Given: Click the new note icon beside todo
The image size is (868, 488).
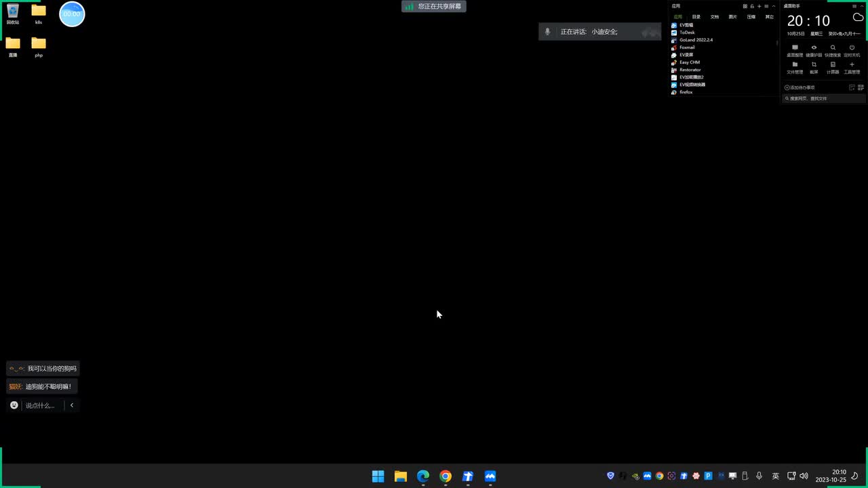Looking at the screenshot, I should [852, 87].
